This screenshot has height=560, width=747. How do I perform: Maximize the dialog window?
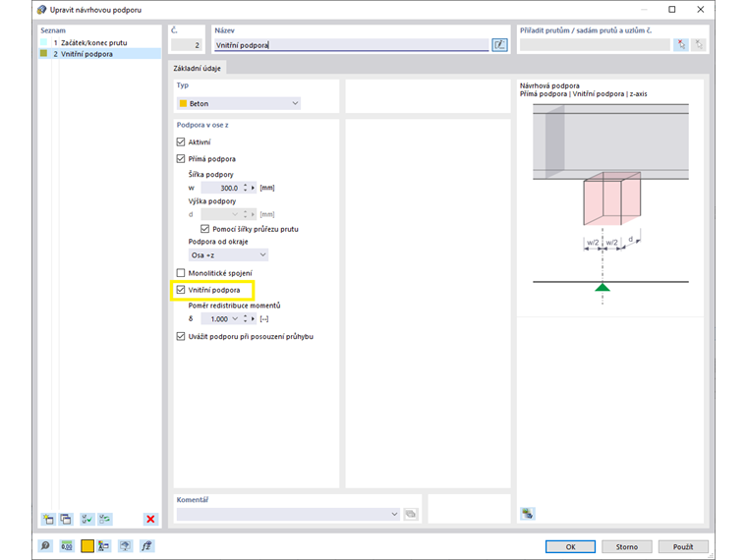coord(672,10)
